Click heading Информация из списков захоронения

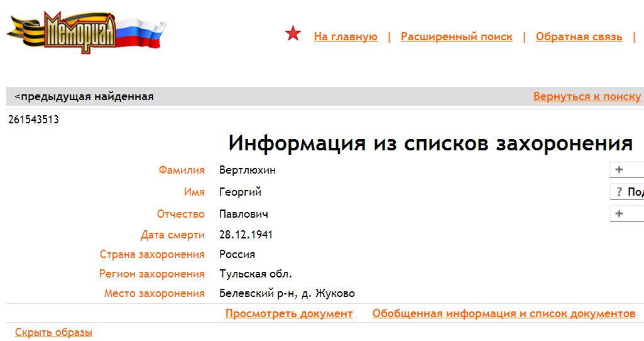(430, 143)
